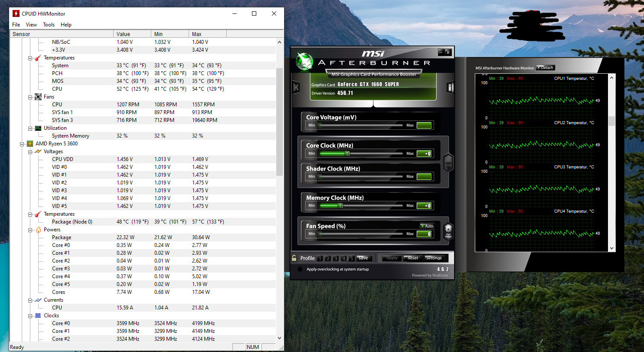Click the Core Voltage slider track
The width and height of the screenshot is (644, 352).
(361, 125)
